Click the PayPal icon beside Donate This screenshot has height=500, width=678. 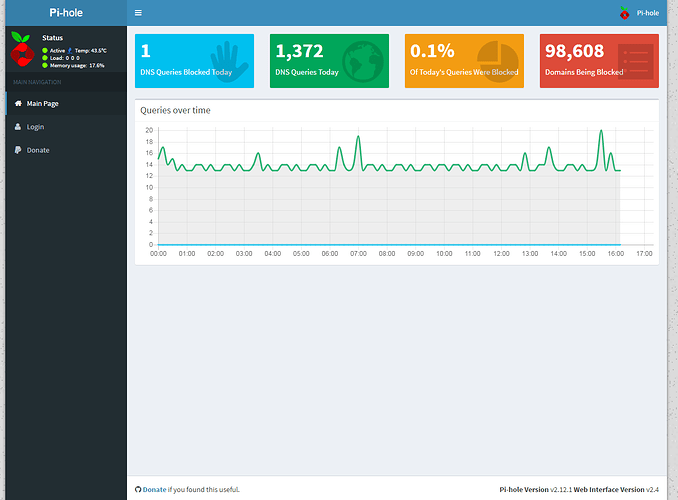click(x=18, y=150)
